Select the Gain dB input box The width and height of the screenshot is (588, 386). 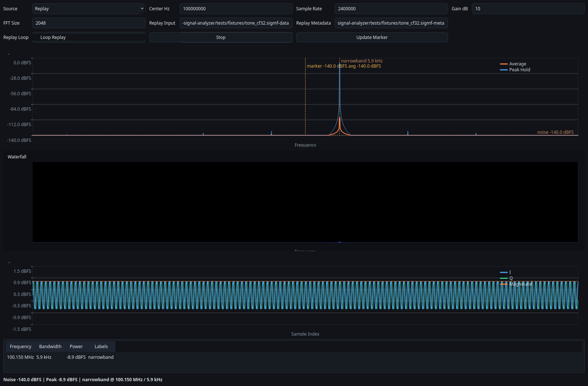[527, 9]
